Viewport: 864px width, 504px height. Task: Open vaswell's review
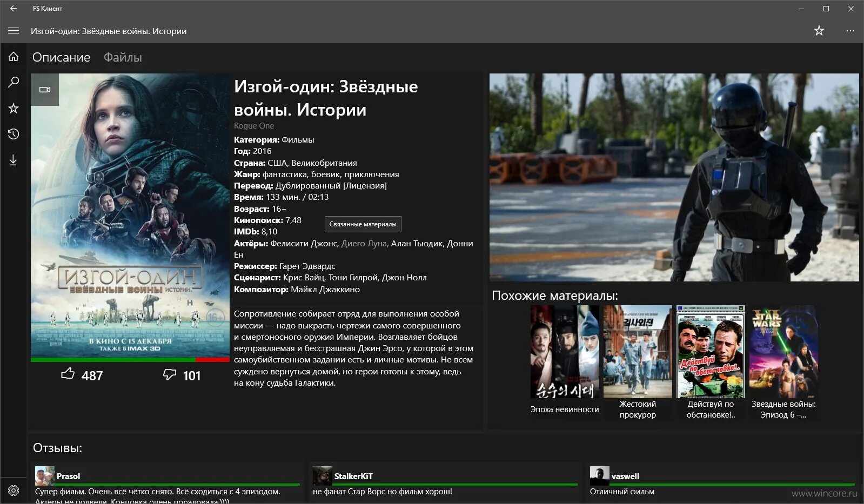click(x=723, y=483)
